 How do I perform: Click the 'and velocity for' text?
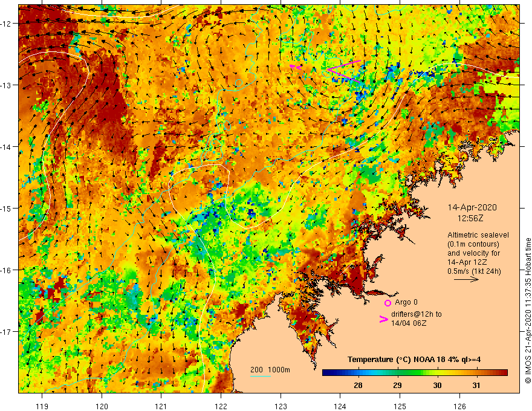tap(473, 253)
